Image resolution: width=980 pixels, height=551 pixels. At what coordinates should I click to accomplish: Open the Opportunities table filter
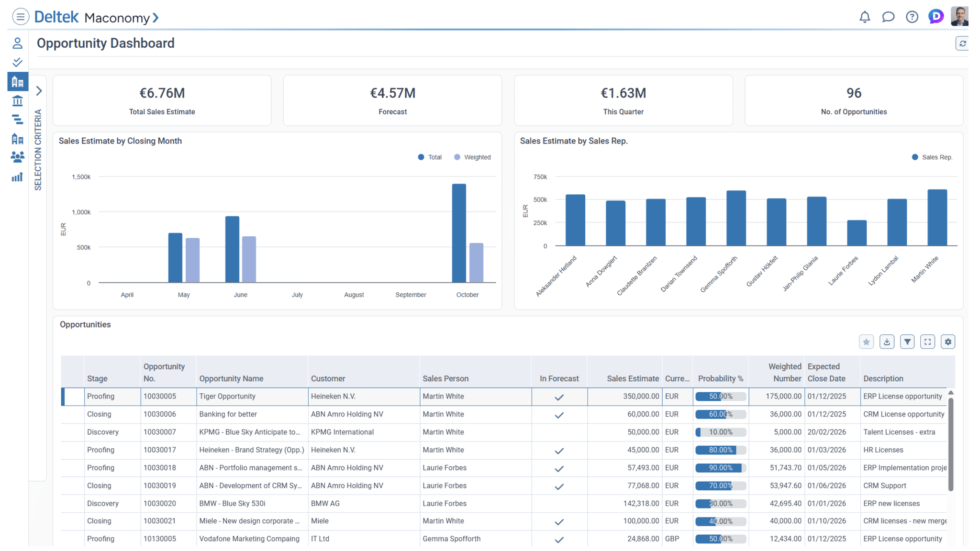click(x=907, y=342)
